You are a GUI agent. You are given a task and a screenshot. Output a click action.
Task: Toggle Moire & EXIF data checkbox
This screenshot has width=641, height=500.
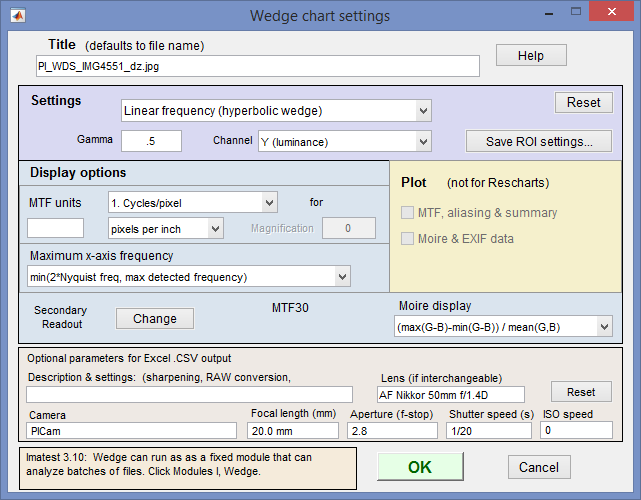(408, 239)
